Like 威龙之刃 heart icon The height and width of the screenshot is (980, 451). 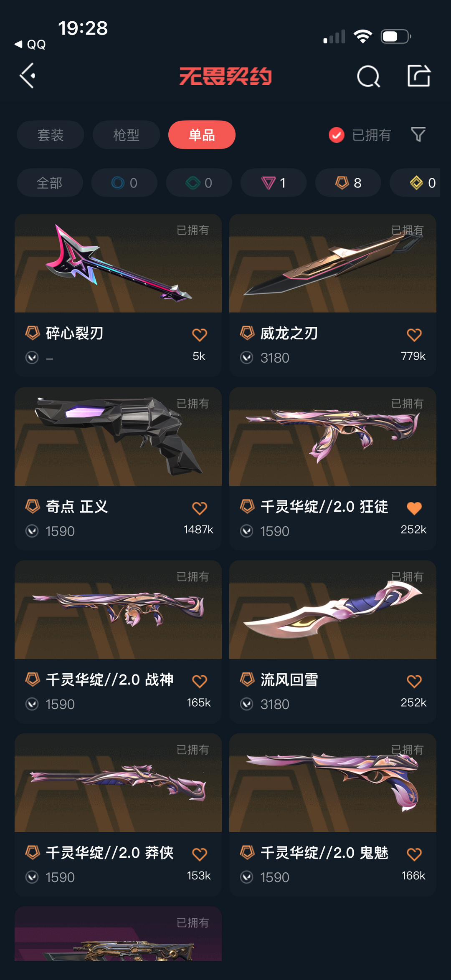click(x=414, y=334)
